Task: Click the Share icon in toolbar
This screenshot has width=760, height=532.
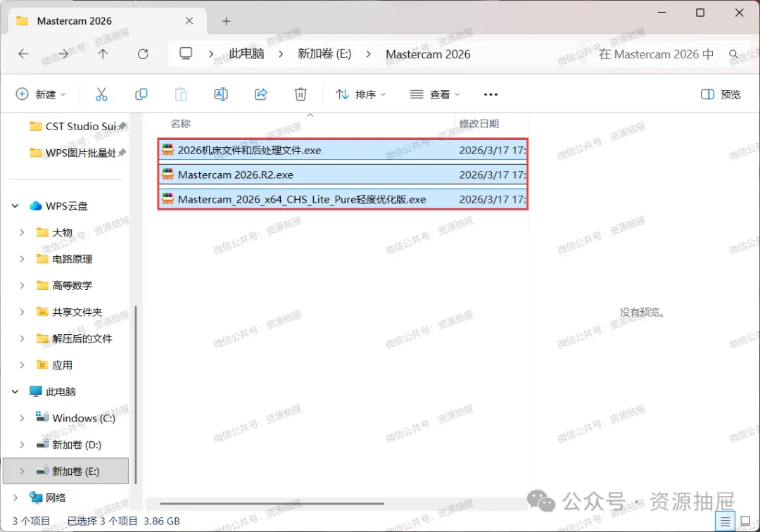Action: point(261,94)
